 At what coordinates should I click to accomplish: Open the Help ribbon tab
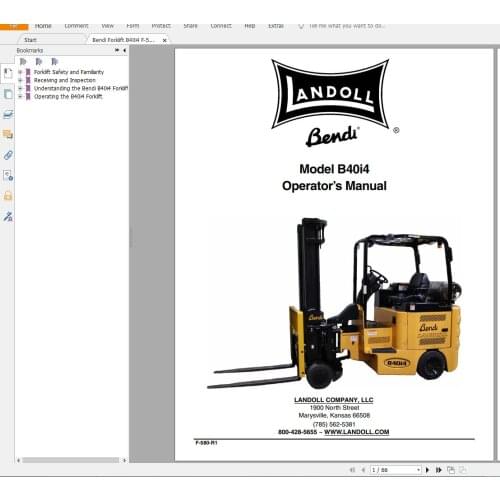[250, 26]
